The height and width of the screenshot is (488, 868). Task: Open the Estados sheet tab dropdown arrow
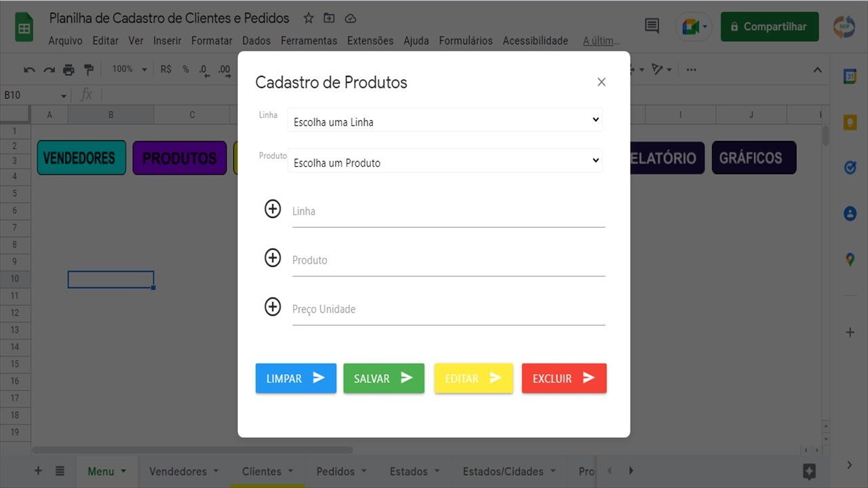pyautogui.click(x=437, y=471)
